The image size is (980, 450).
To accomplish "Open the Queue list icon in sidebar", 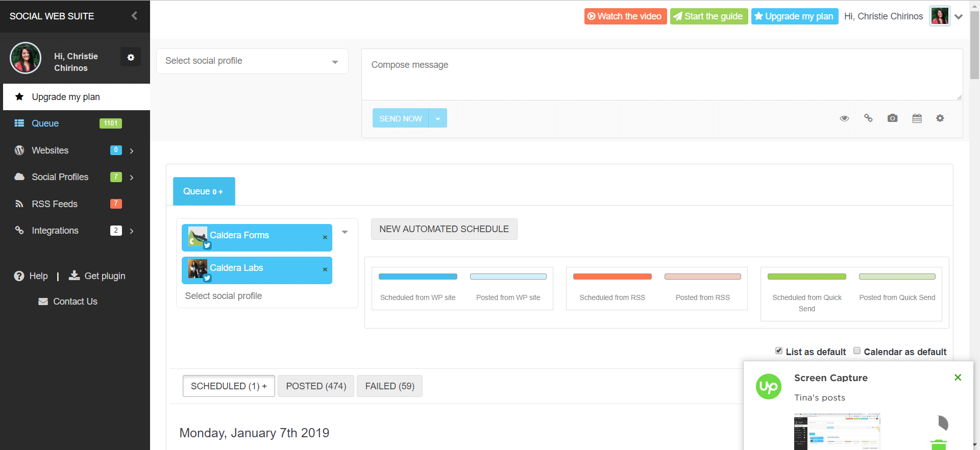I will coord(19,123).
